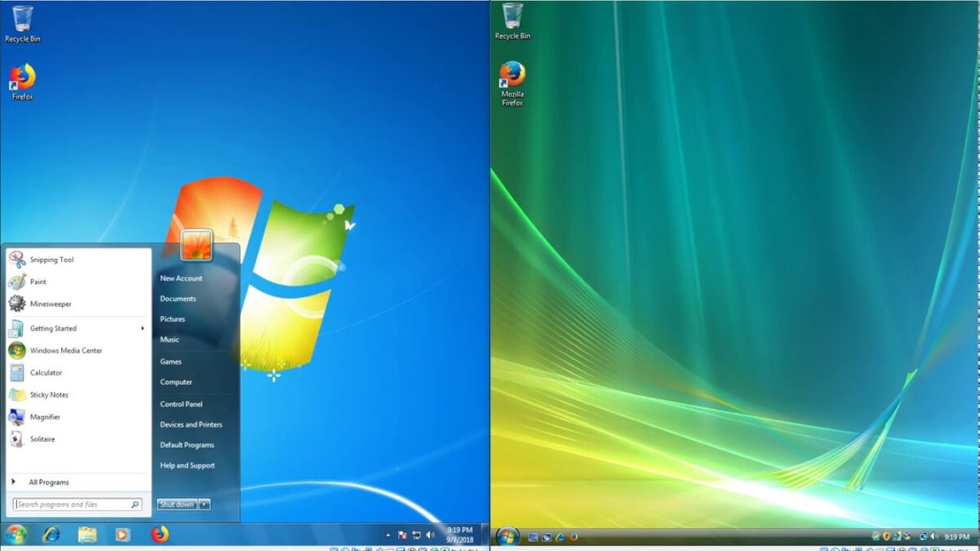Open Recycle Bin on the Windows 7 desktop
Screen dimensions: 980x551
[x=22, y=23]
